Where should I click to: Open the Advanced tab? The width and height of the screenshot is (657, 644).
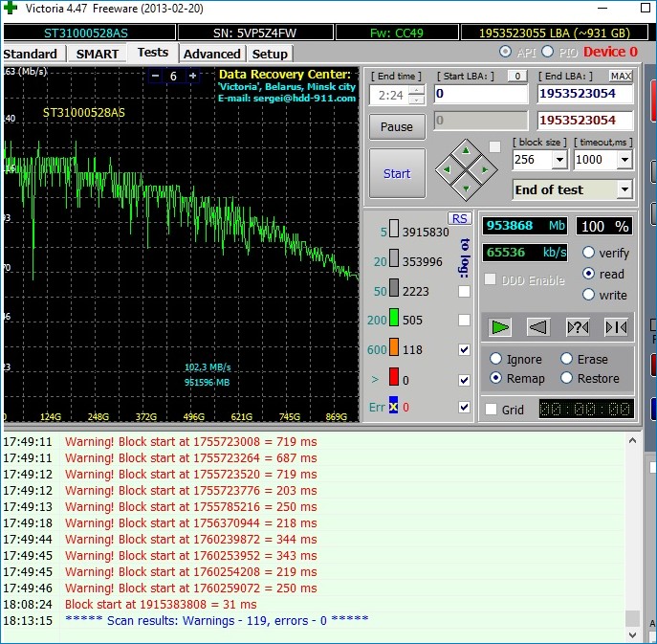(211, 55)
